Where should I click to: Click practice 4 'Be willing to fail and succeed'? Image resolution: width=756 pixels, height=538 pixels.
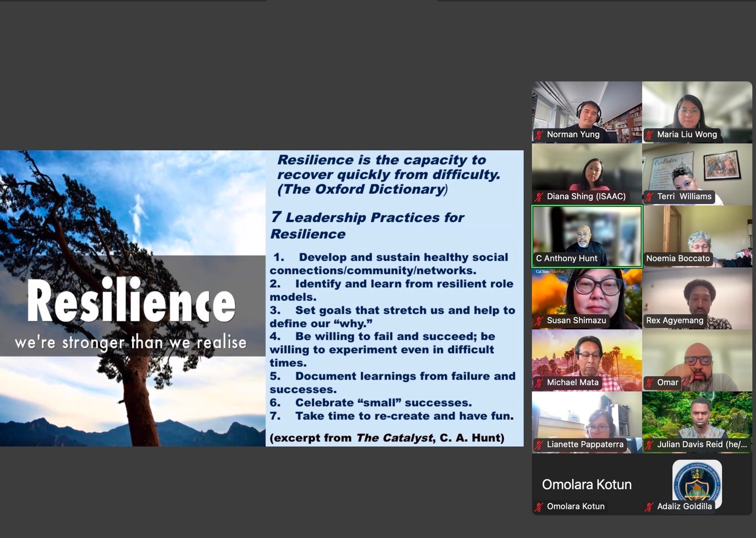383,350
